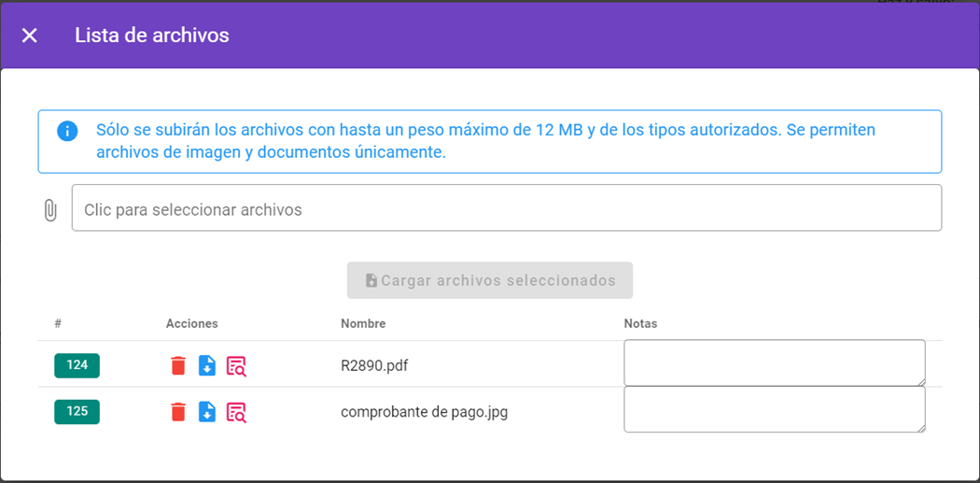
Task: Delete the R2890.pdf file
Action: (178, 366)
